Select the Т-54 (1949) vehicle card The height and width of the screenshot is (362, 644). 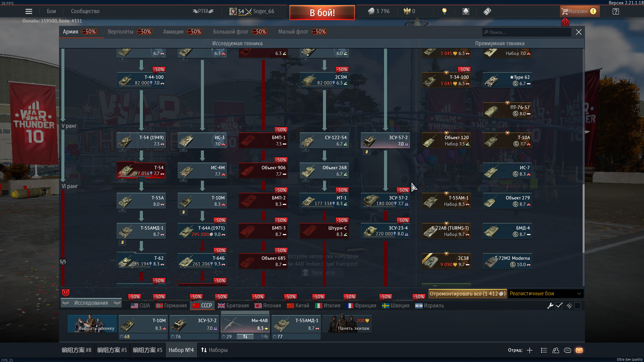141,141
